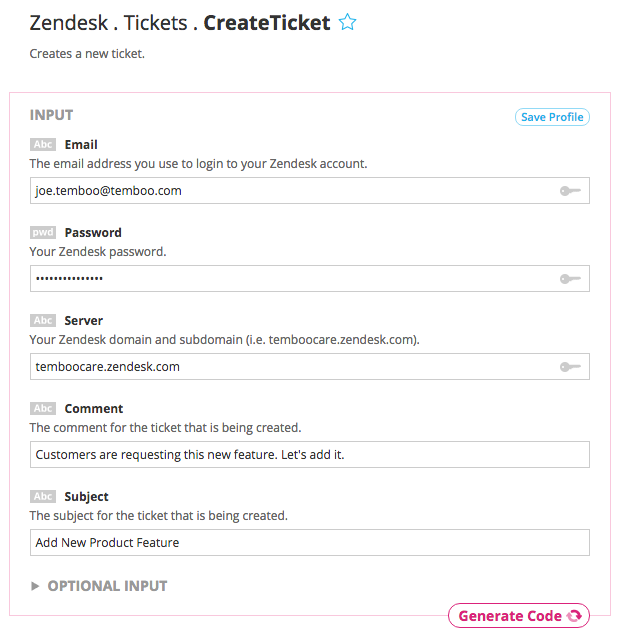Open the Tickets breadcrumb in title

tap(155, 22)
